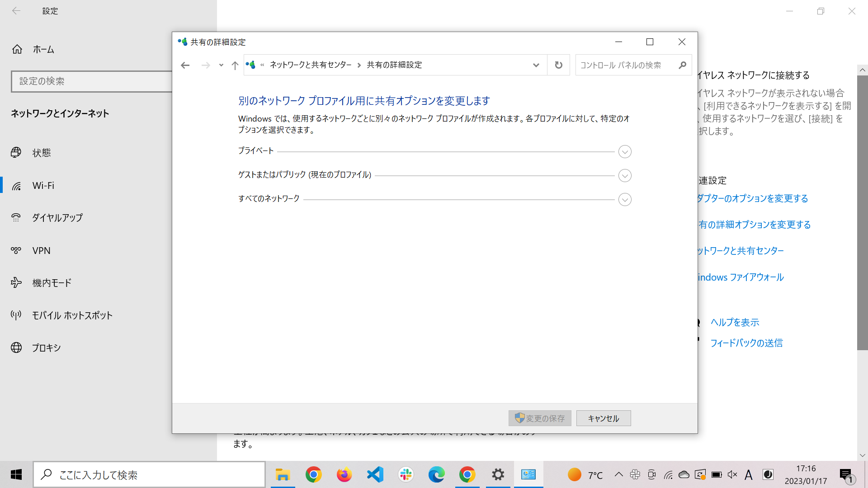Expand the すべてのネットワーク section
The height and width of the screenshot is (488, 868).
(625, 199)
